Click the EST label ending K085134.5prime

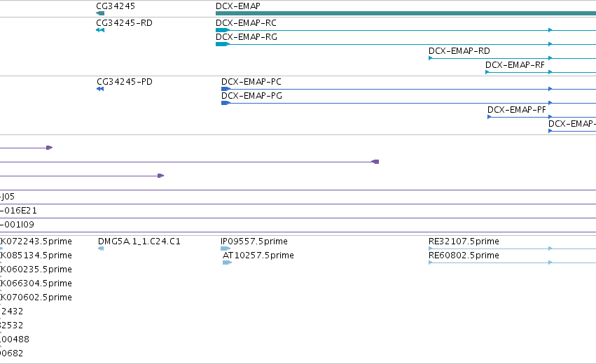pos(36,255)
